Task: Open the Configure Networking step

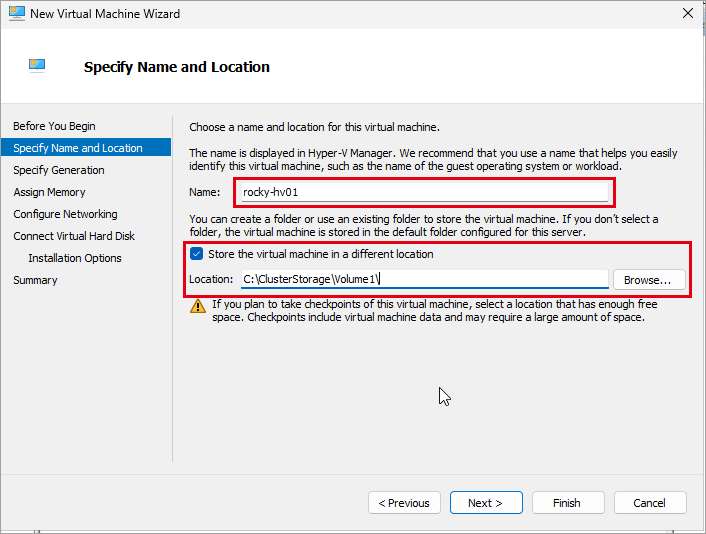Action: pyautogui.click(x=65, y=214)
